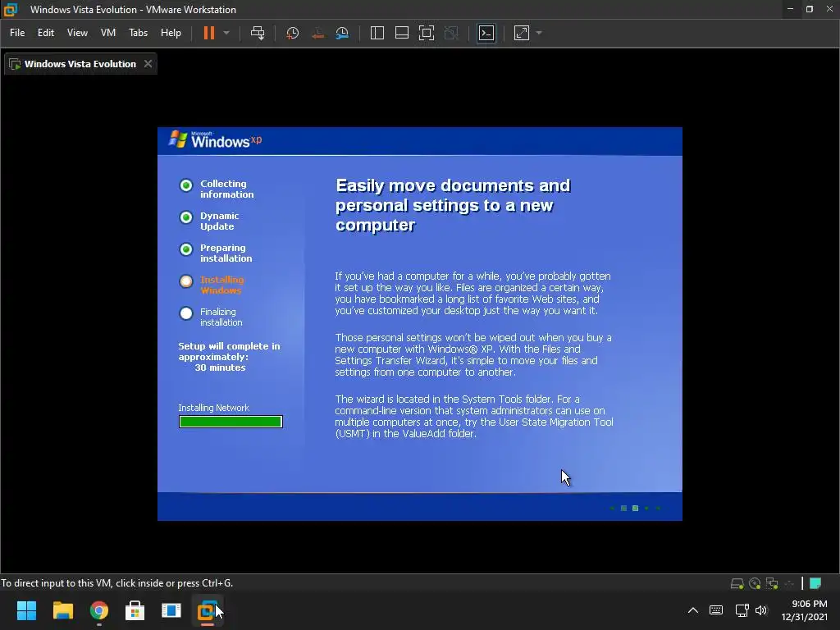
Task: Click the hard disk device status icon
Action: point(737,583)
